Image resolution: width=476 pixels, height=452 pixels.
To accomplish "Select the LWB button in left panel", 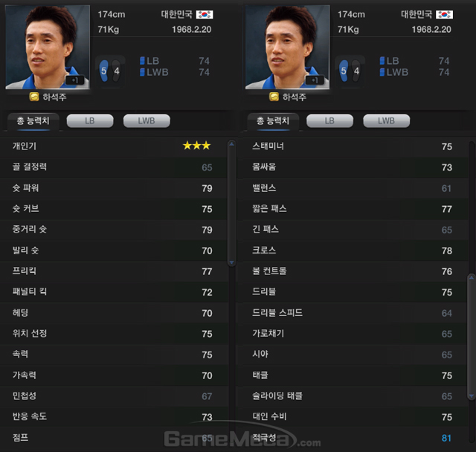I will [x=147, y=121].
